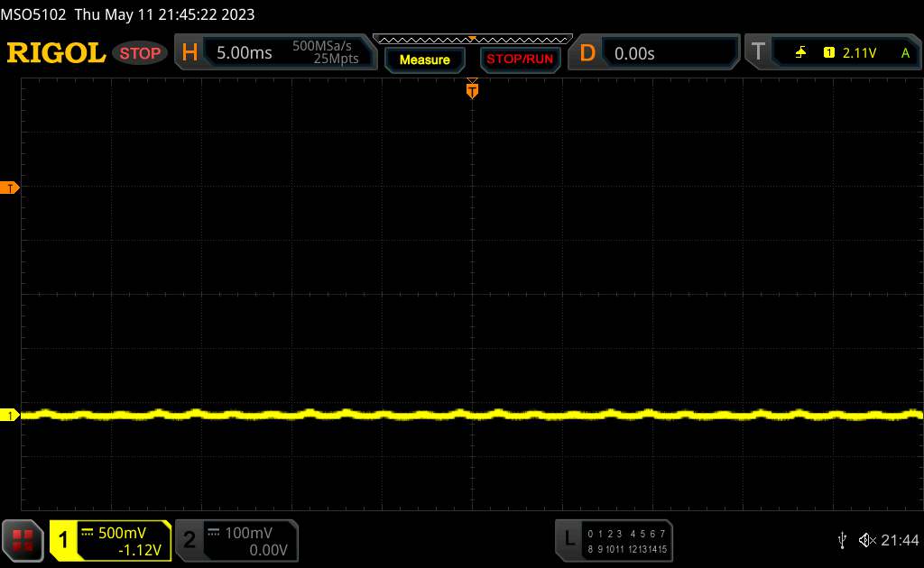Click the rising edge trigger type icon
This screenshot has height=568, width=924.
[x=801, y=53]
